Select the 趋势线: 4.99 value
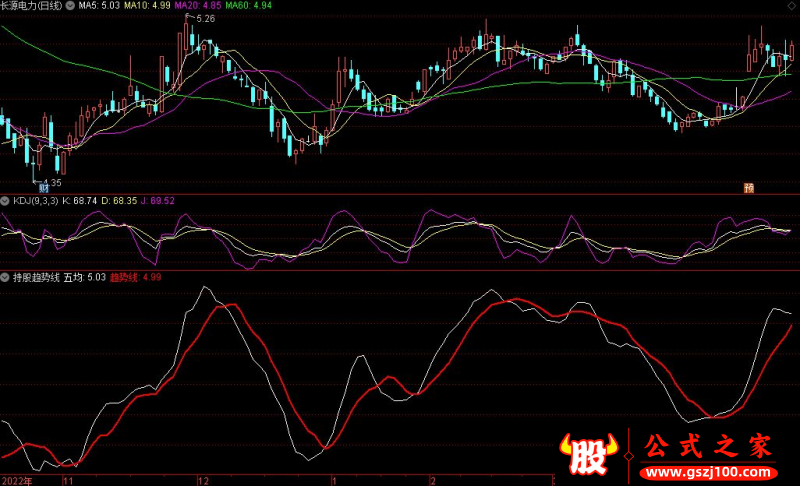The width and height of the screenshot is (800, 486). pyautogui.click(x=136, y=277)
